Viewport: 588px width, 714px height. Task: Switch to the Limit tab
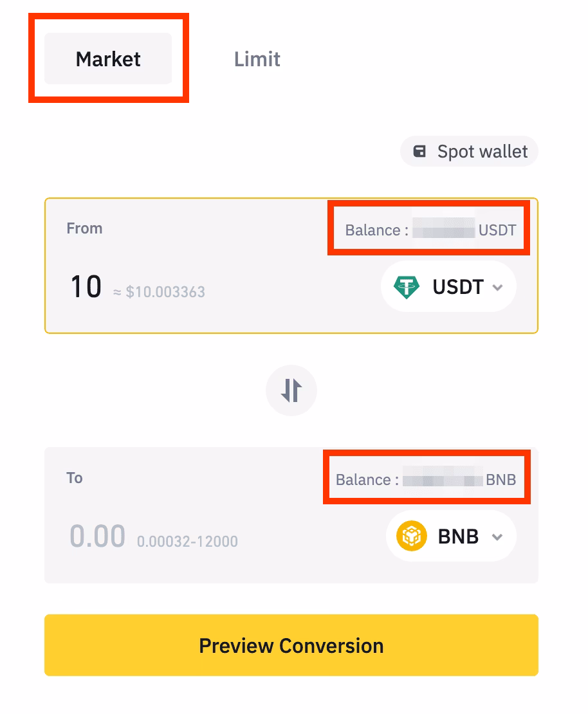257,59
